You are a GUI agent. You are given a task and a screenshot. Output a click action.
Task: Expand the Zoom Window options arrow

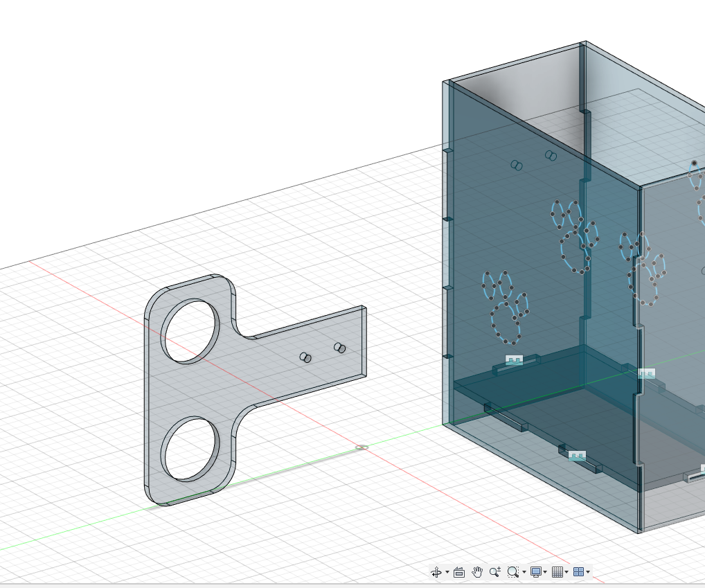[x=524, y=572]
